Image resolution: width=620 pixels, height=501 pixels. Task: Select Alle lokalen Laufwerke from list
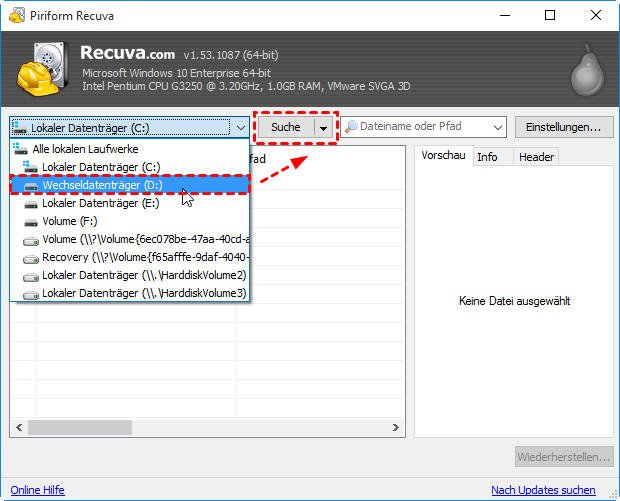(130, 149)
